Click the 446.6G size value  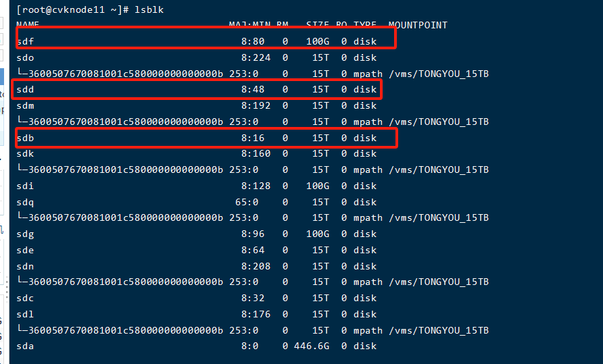[x=312, y=346]
